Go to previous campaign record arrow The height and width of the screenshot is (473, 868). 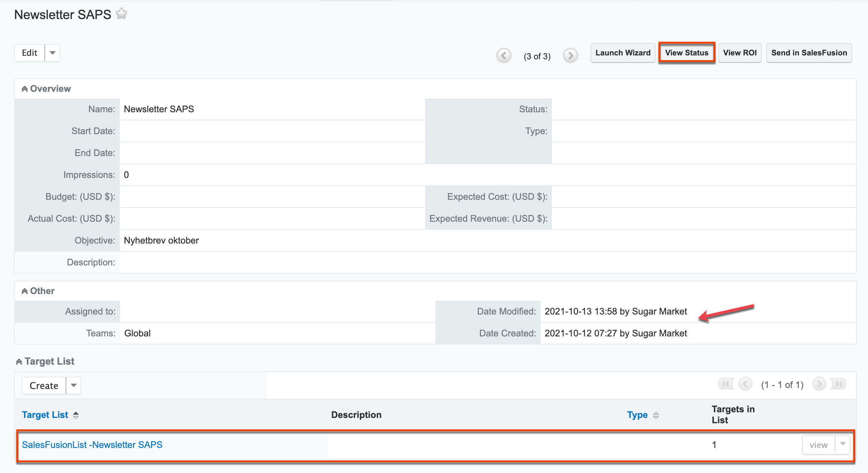(x=504, y=56)
